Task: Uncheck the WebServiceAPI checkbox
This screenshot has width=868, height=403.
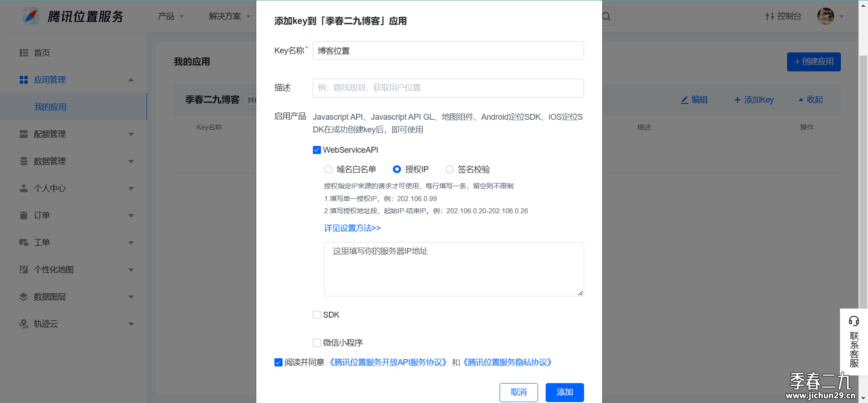Action: point(317,150)
